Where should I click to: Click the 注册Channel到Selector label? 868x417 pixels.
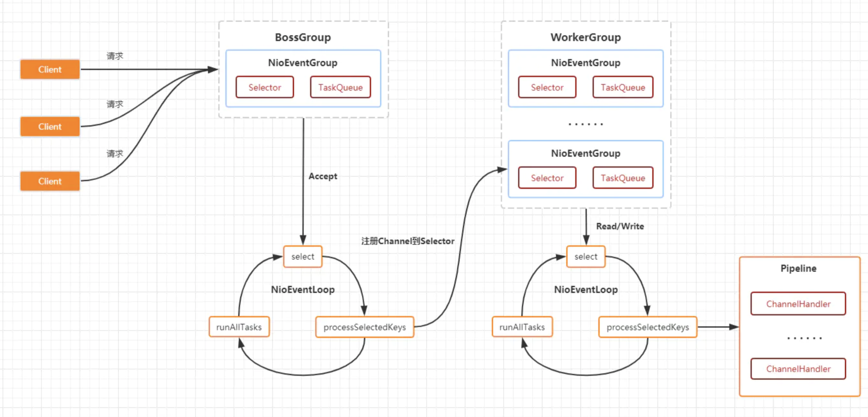pyautogui.click(x=408, y=241)
